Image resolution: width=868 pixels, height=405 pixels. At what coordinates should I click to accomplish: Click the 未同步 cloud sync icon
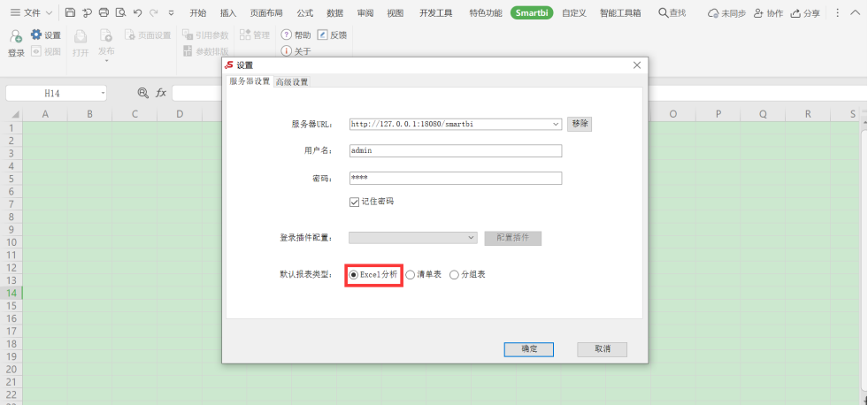point(713,13)
